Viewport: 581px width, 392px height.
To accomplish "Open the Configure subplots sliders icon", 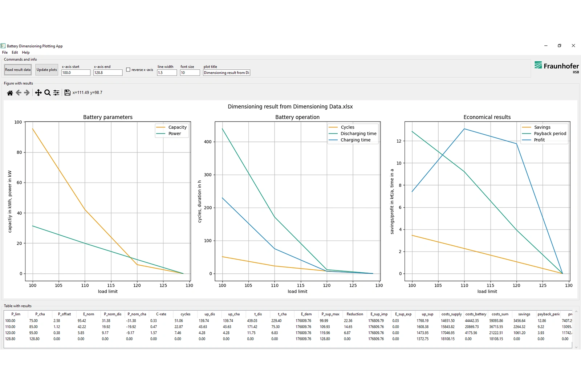I will tap(56, 93).
